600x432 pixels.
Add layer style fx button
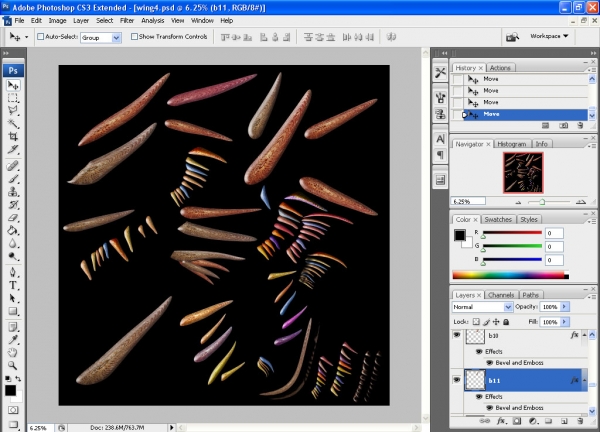(501, 421)
